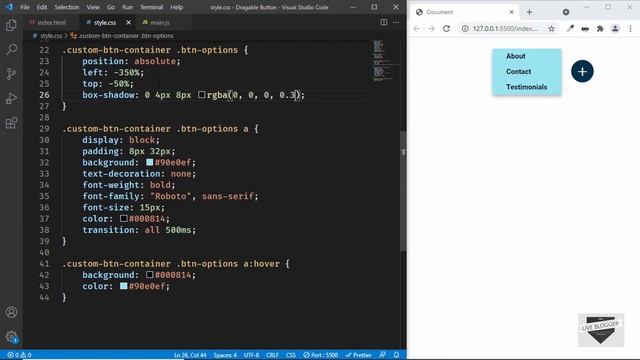Change indentation via Spaces: 4
Viewport: 640px width, 360px height.
pyautogui.click(x=225, y=355)
